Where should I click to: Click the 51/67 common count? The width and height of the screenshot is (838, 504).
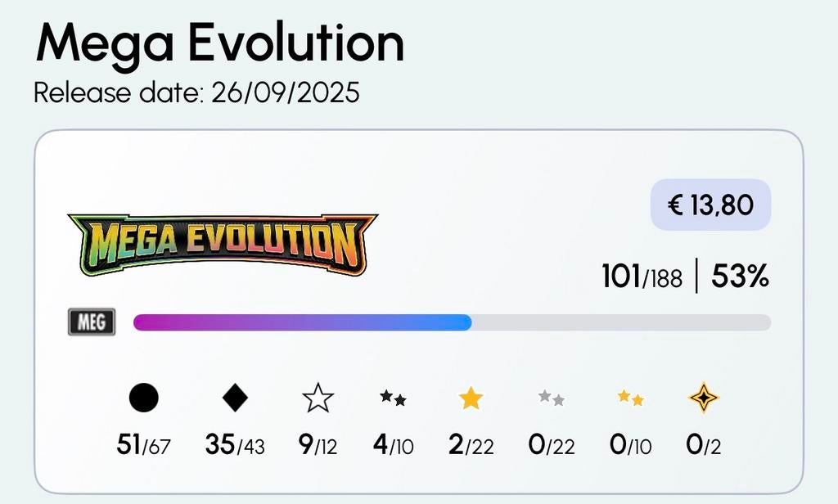(x=141, y=446)
